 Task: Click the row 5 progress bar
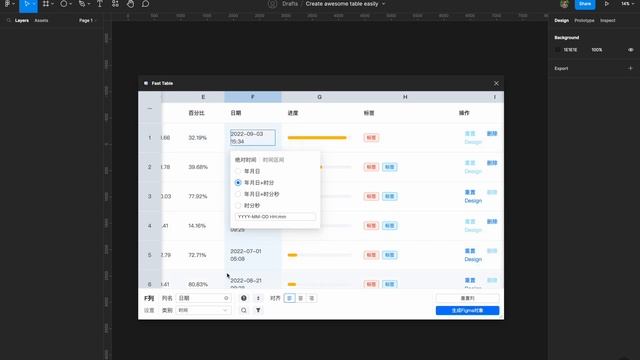pos(320,255)
